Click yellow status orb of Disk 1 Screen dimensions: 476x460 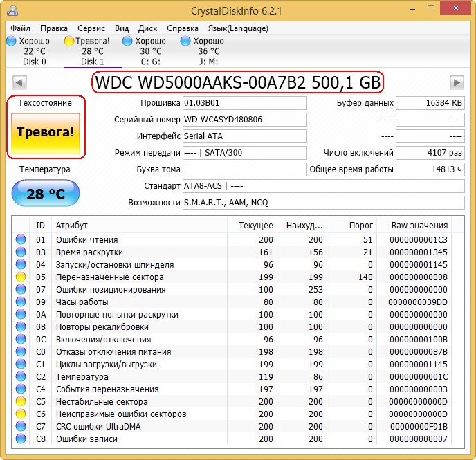[69, 41]
